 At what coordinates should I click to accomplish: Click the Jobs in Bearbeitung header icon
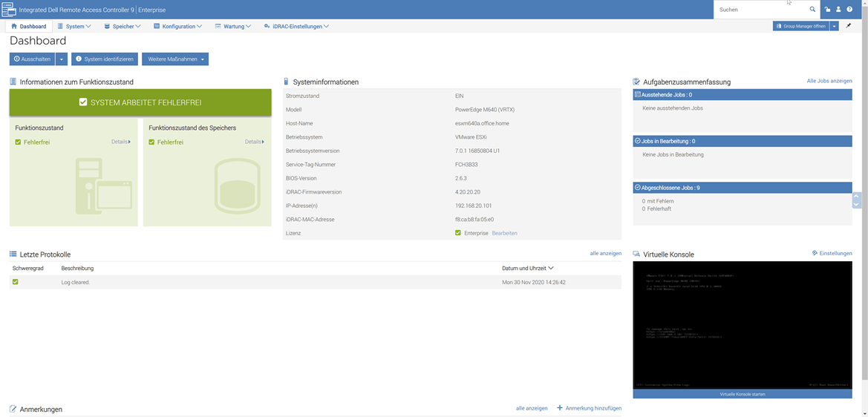(638, 141)
